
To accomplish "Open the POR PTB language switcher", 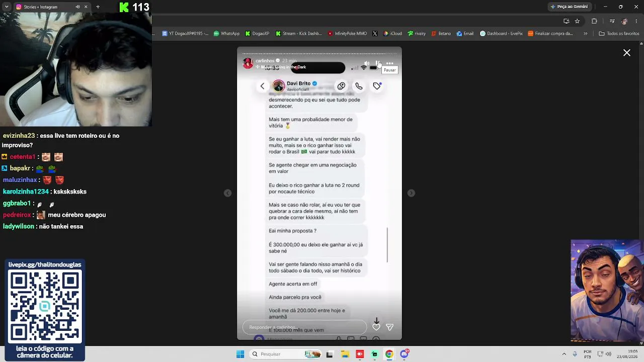I will (588, 354).
